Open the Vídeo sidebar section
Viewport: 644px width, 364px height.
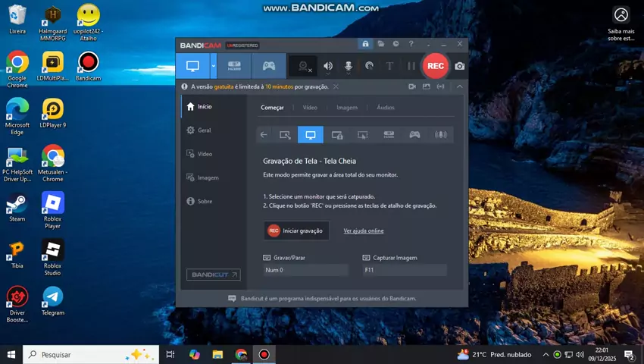pyautogui.click(x=214, y=154)
